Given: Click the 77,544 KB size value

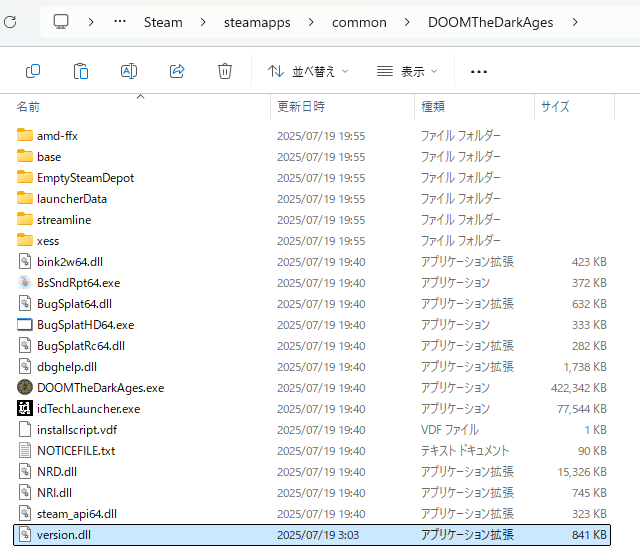Looking at the screenshot, I should click(x=582, y=409).
